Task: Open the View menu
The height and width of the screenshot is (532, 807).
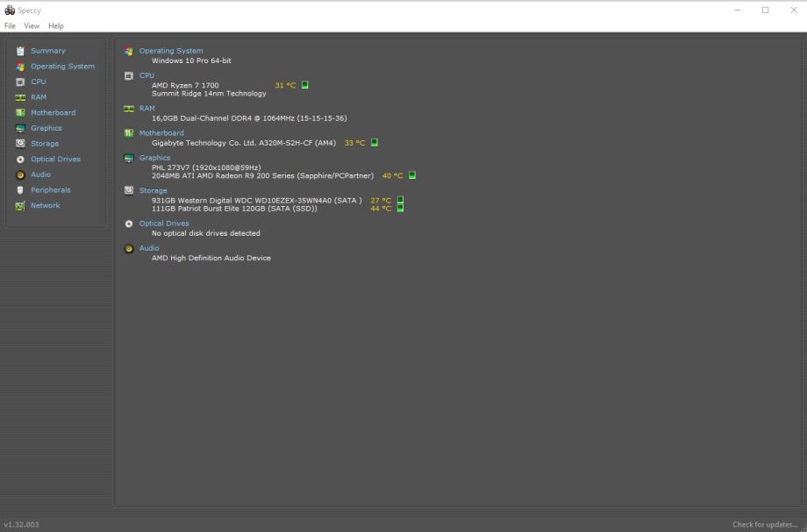Action: click(32, 25)
